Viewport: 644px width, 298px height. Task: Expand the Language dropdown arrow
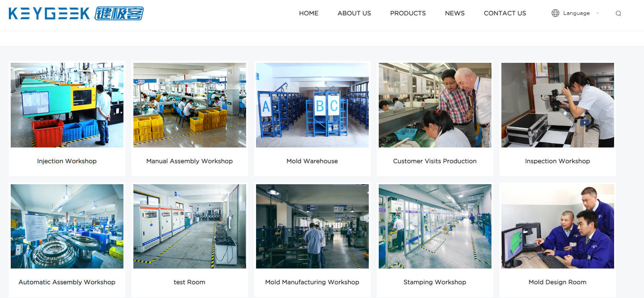tap(598, 13)
